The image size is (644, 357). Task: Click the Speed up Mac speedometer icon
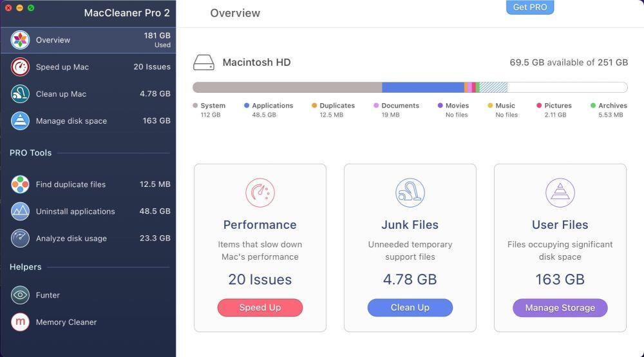click(20, 67)
